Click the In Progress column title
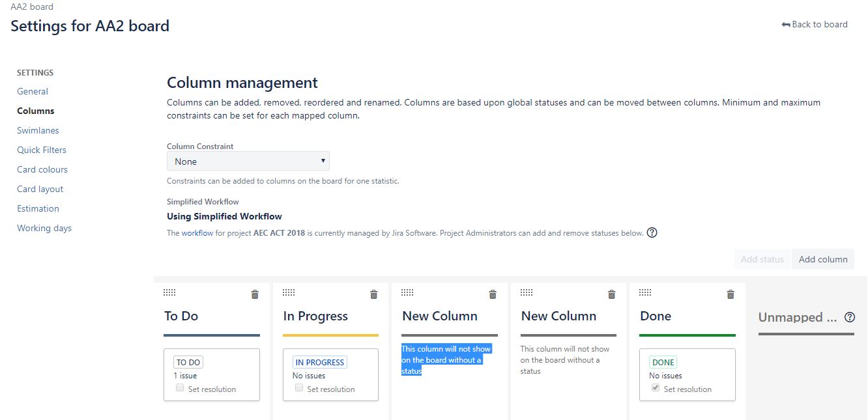The height and width of the screenshot is (420, 868). pos(315,316)
